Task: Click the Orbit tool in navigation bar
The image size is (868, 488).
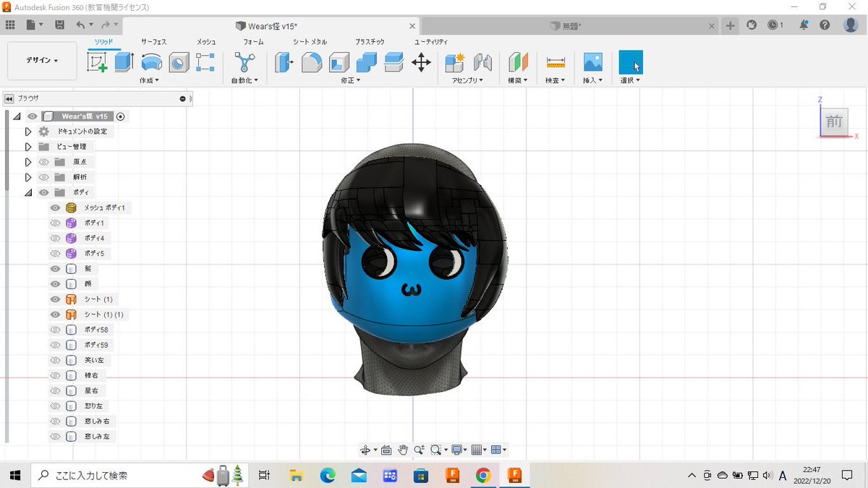Action: (366, 450)
